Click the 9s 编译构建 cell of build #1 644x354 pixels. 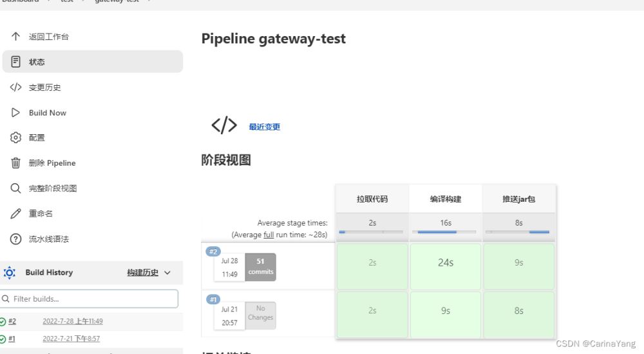click(446, 315)
